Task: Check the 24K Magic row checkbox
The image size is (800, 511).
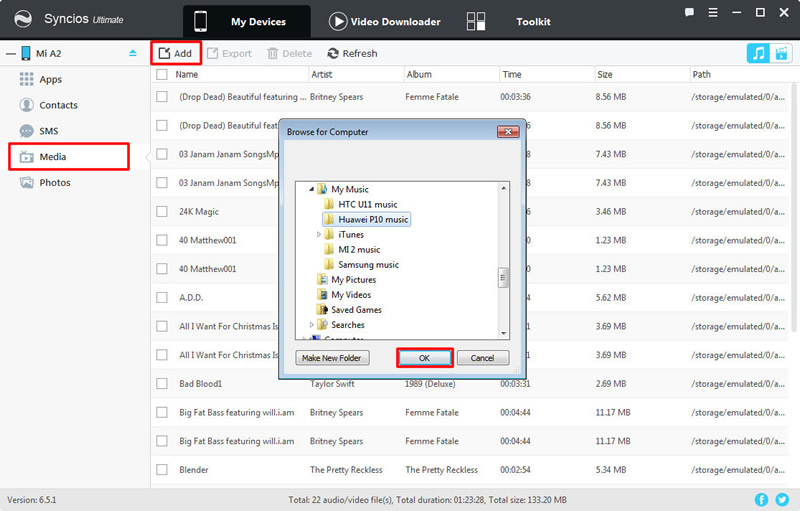Action: pyautogui.click(x=162, y=211)
